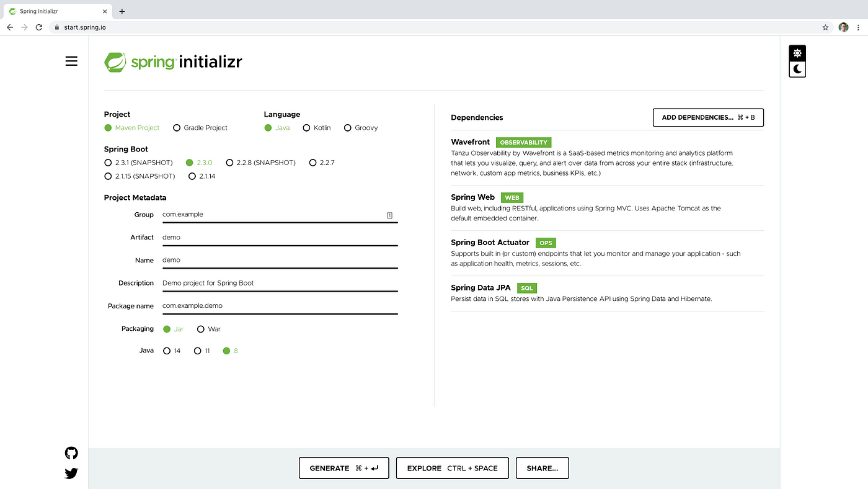Click the Description input field
This screenshot has height=489, width=868.
click(280, 284)
